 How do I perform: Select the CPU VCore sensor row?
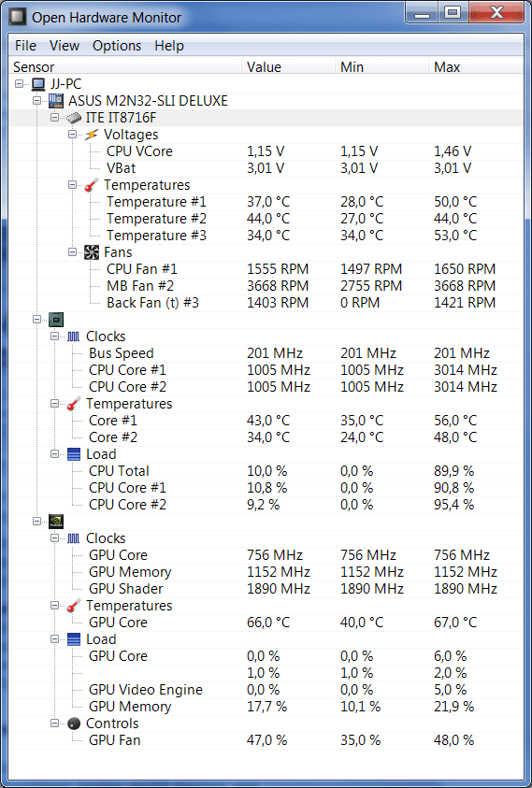[x=266, y=151]
